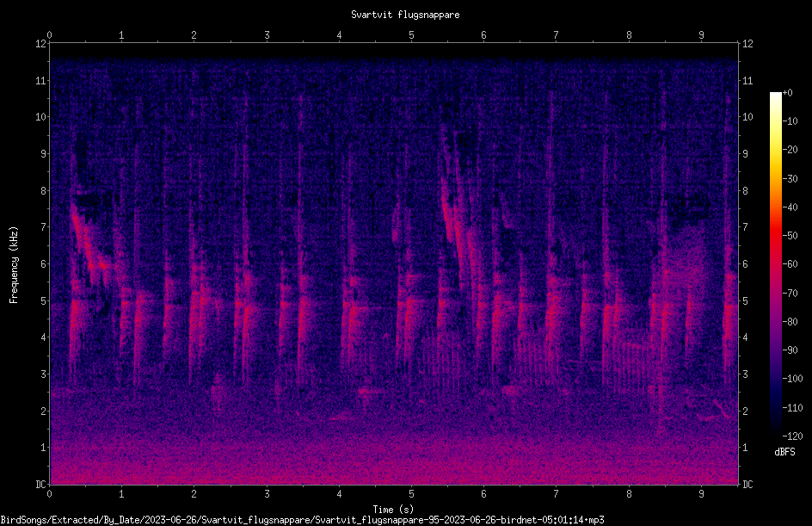
Task: Click 0 on the lower time axis
Action: click(x=49, y=494)
